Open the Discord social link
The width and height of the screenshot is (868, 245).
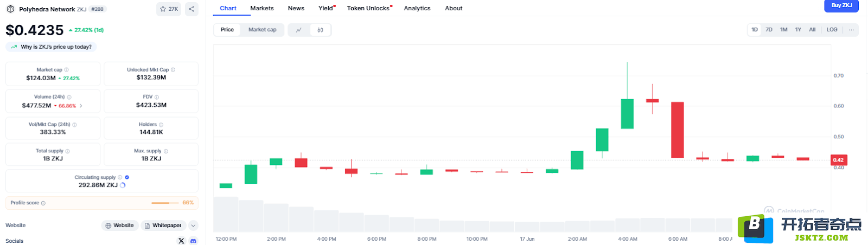pos(193,241)
